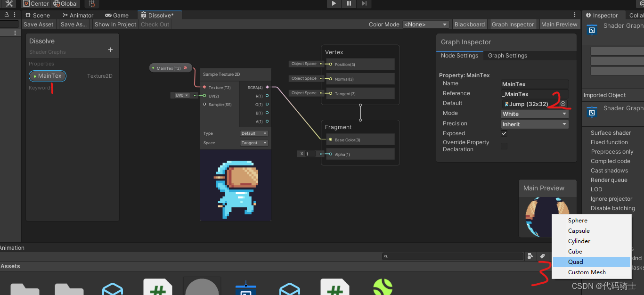644x295 pixels.
Task: Switch to the Graph Settings tab
Action: 507,55
